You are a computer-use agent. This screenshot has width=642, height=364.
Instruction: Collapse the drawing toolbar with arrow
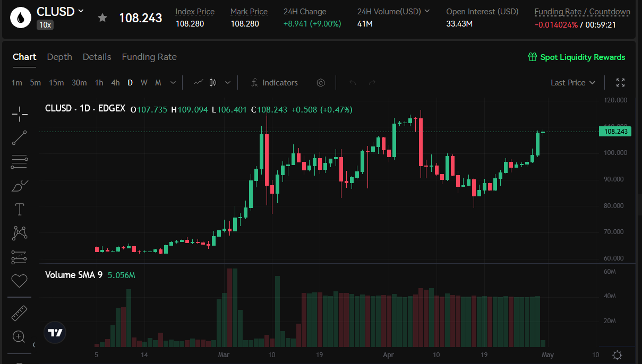[x=34, y=345]
